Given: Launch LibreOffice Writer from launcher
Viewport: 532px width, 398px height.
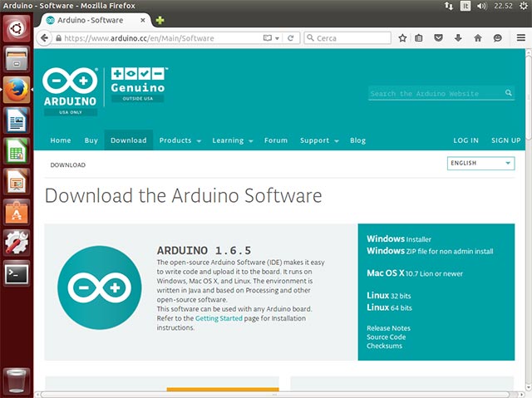Looking at the screenshot, I should tap(17, 120).
